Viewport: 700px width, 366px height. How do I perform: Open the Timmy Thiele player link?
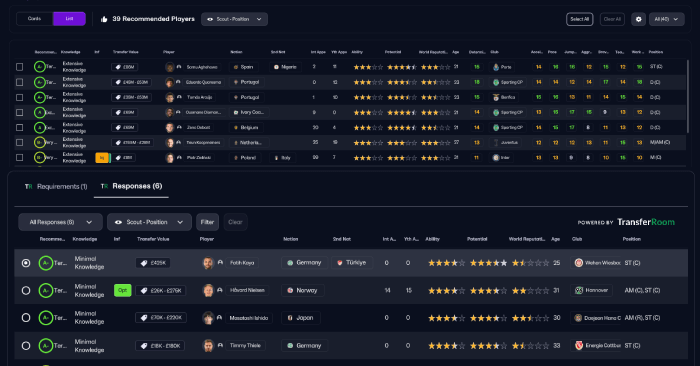pos(245,346)
